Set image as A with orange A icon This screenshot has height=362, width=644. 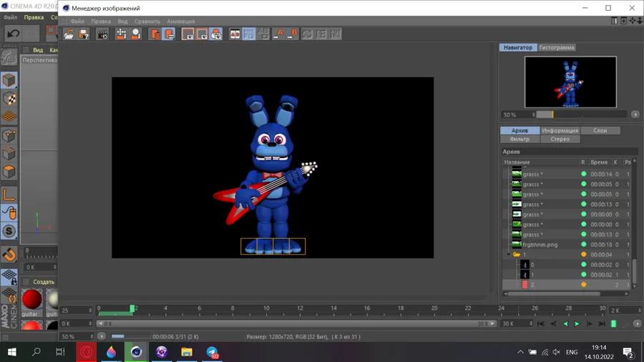tap(278, 34)
